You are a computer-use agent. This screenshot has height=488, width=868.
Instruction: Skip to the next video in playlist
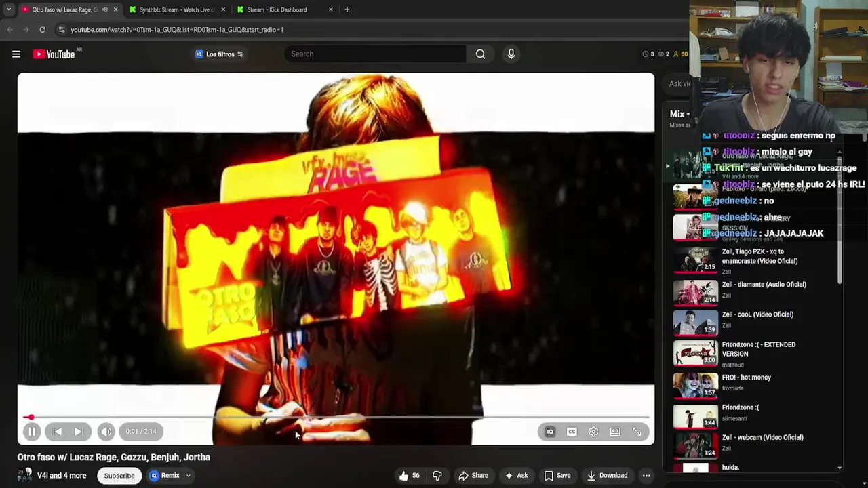coord(79,431)
